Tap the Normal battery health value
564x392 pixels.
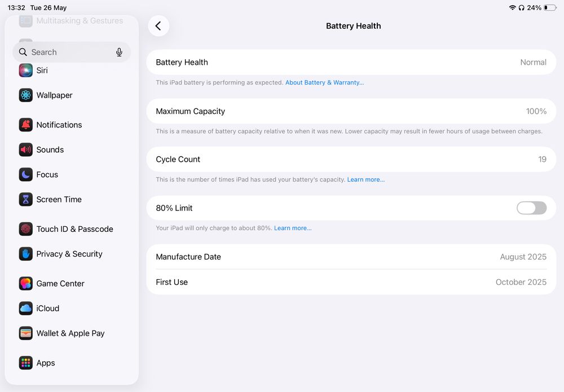coord(533,62)
